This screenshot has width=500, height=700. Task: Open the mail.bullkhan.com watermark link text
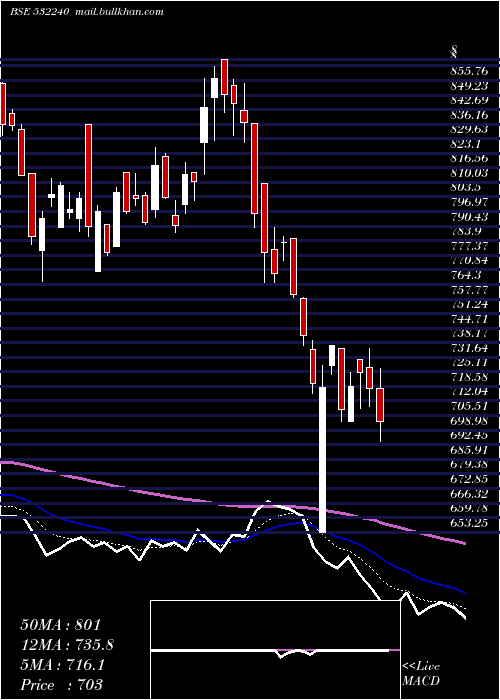click(x=119, y=12)
